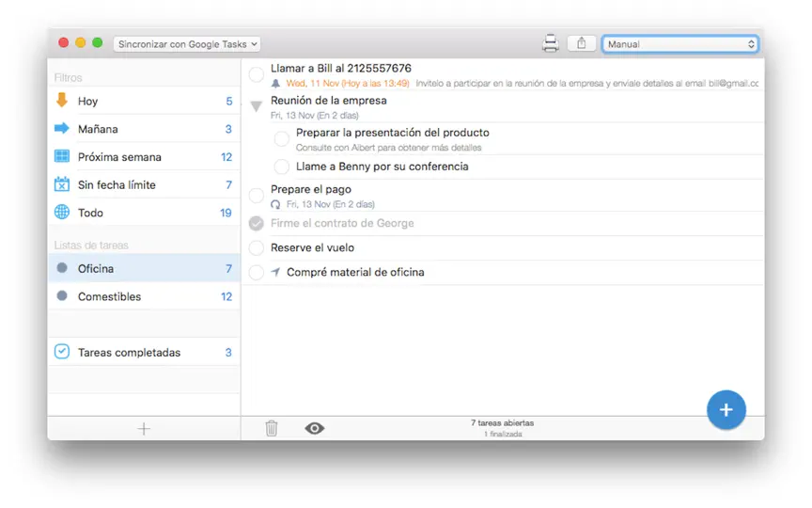Click the Próxima semana calendar grid icon
812x508 pixels.
tap(62, 156)
